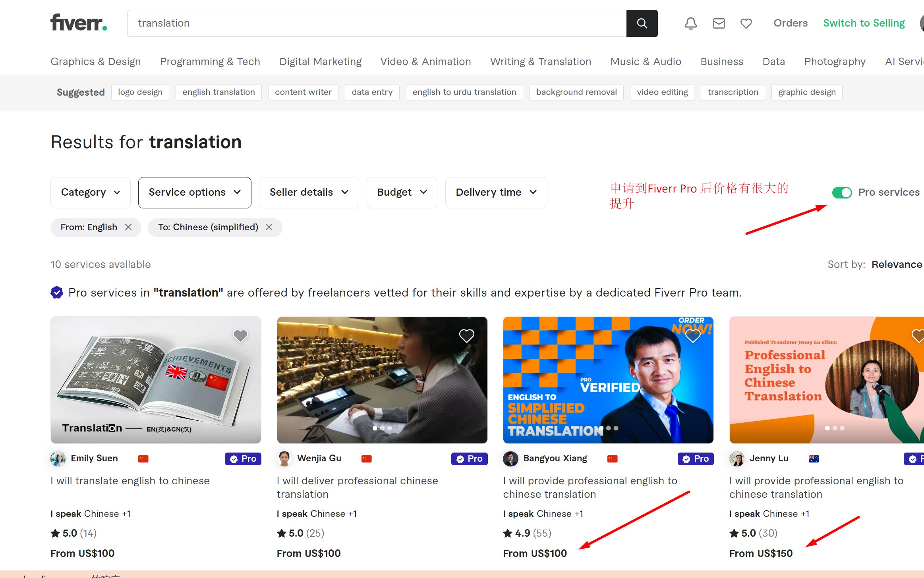Screen dimensions: 924x578
Task: Favorite Wenjia Gu's gig with heart icon
Action: 466,336
